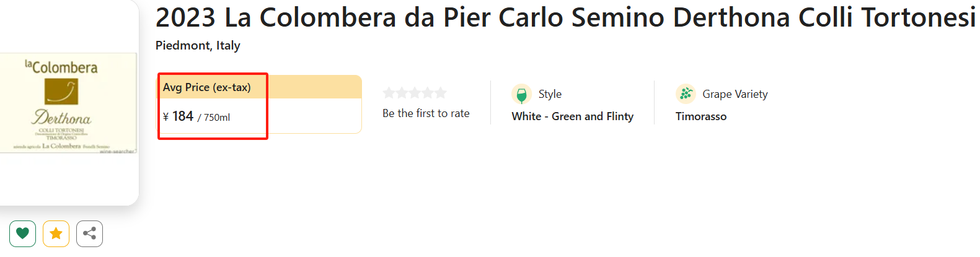Click the Be the first to rate text

point(426,113)
